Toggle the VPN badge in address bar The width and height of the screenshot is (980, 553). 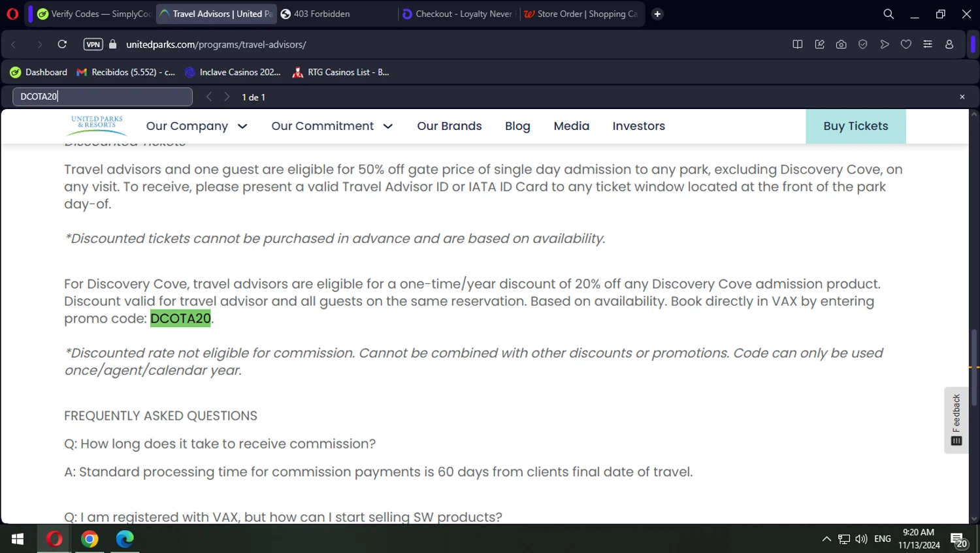coord(93,44)
